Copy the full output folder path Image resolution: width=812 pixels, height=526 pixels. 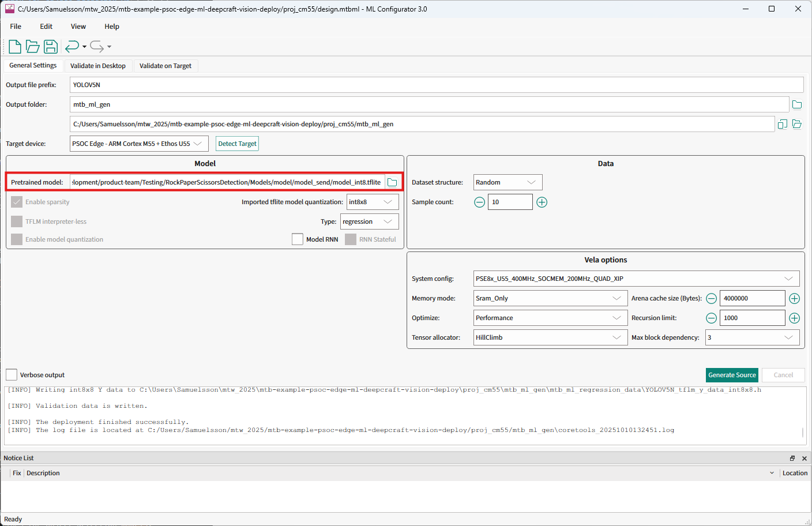[783, 124]
